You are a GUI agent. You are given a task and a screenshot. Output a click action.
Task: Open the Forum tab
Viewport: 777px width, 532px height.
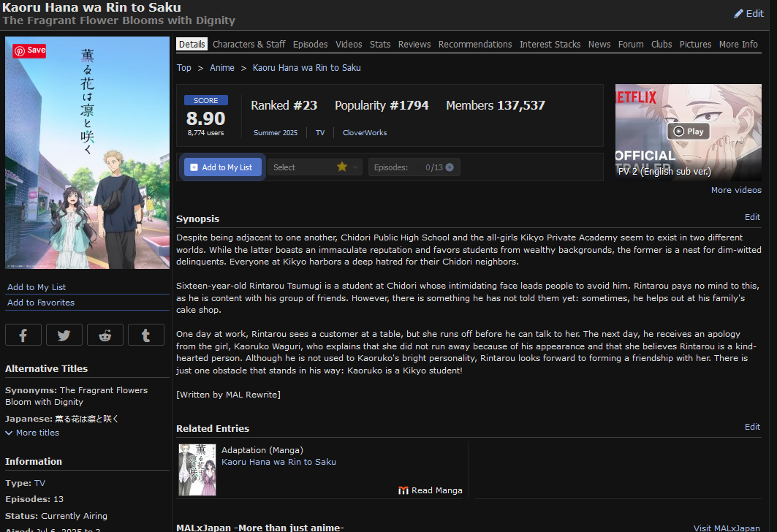pyautogui.click(x=631, y=44)
